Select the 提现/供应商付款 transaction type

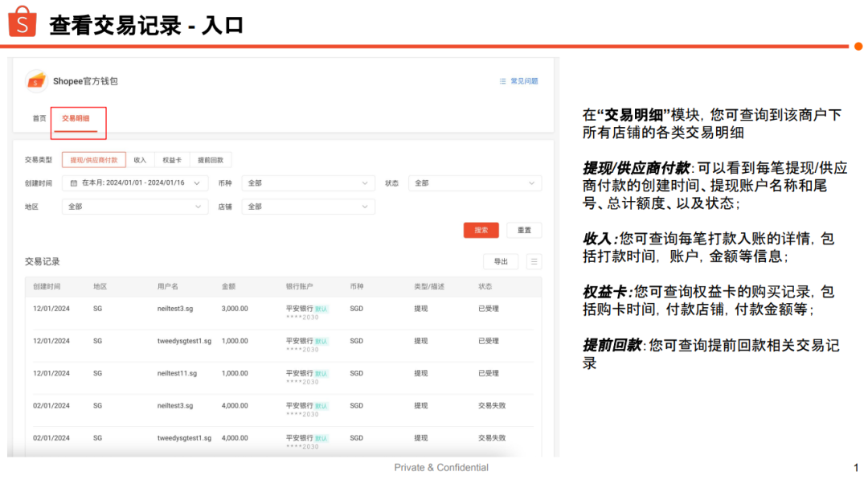(94, 160)
